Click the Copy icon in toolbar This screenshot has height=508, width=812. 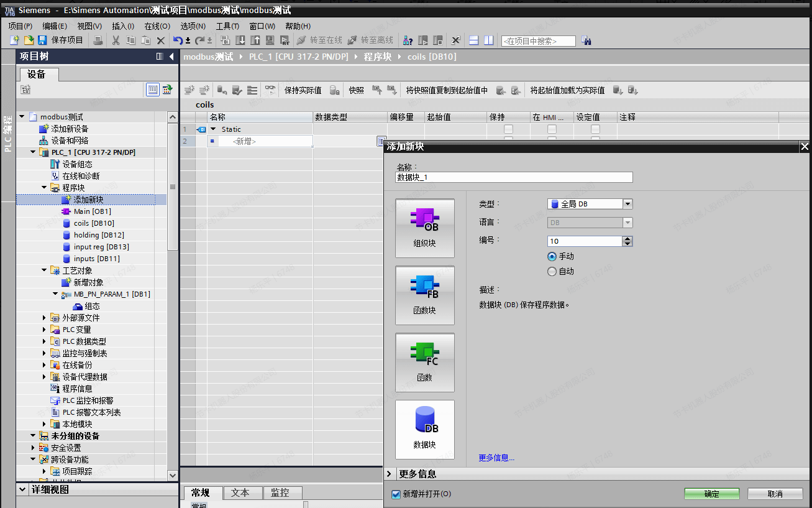(x=130, y=40)
